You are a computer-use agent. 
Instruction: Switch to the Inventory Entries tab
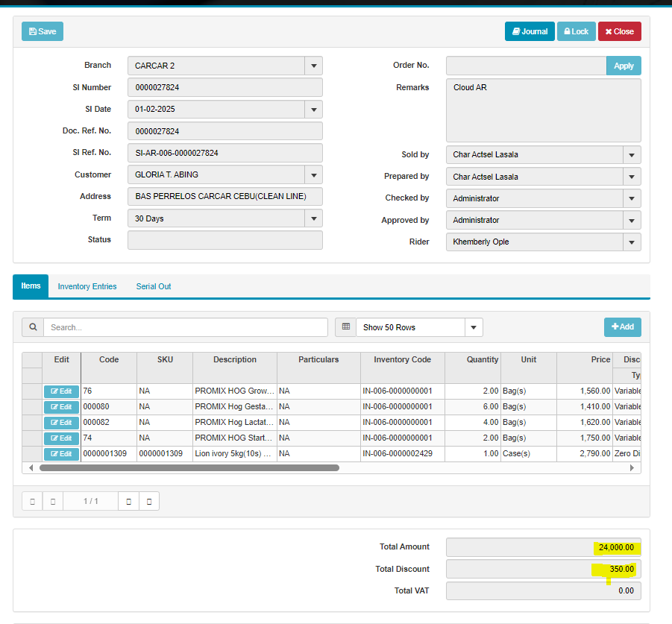(x=87, y=286)
